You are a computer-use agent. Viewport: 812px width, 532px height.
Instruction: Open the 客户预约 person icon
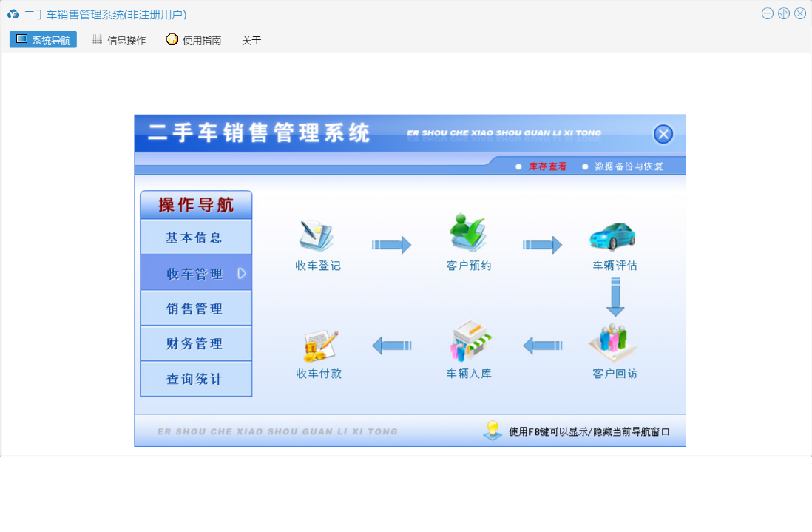point(467,232)
